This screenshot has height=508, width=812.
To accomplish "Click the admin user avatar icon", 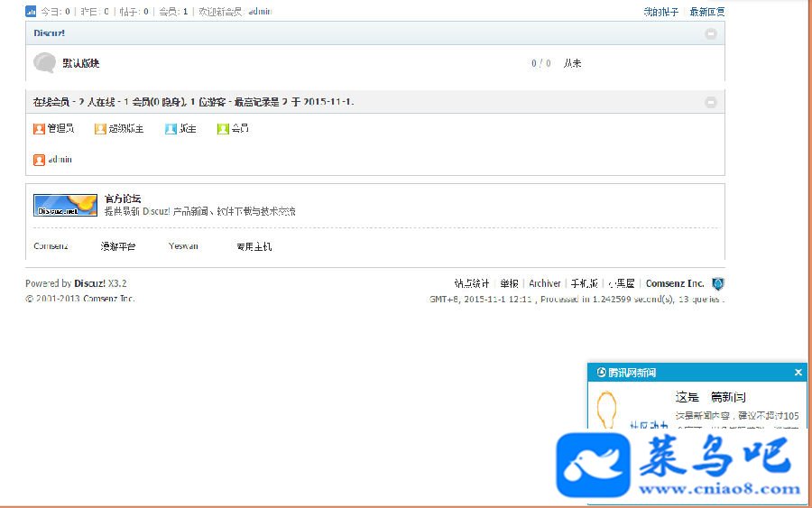I will click(x=39, y=160).
